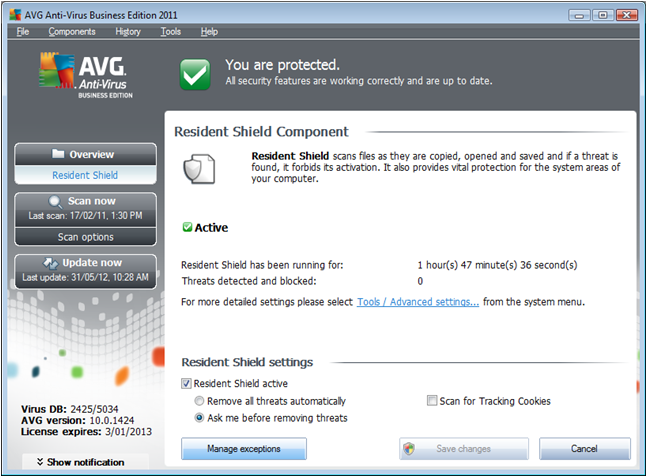646x476 pixels.
Task: Expand the Show notification chevron
Action: coord(40,462)
